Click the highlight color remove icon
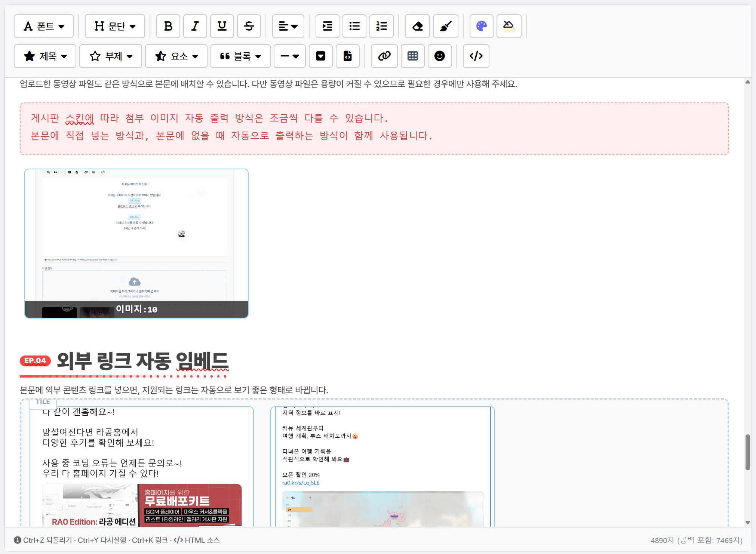 point(509,26)
